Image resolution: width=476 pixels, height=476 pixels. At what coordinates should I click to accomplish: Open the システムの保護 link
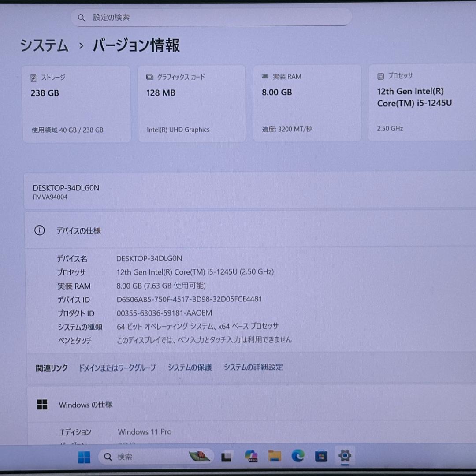[x=189, y=367]
